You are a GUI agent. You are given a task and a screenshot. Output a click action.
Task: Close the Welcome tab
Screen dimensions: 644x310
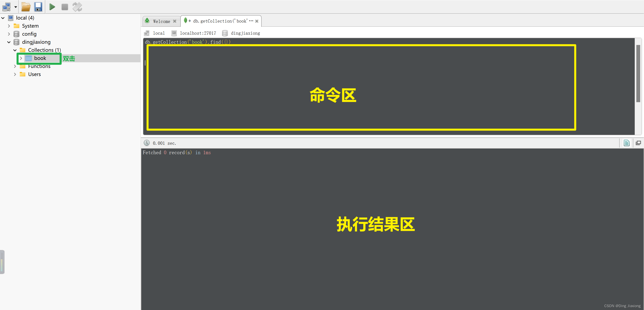coord(175,21)
